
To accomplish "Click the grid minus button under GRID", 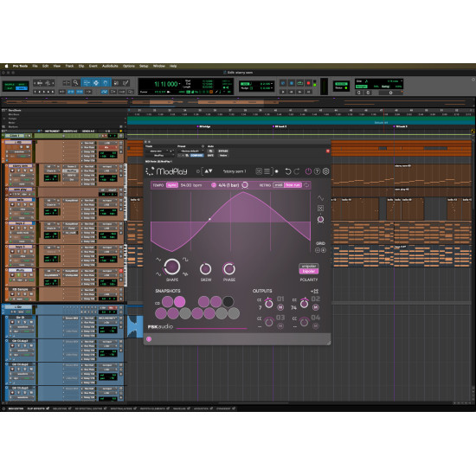I will 318,250.
